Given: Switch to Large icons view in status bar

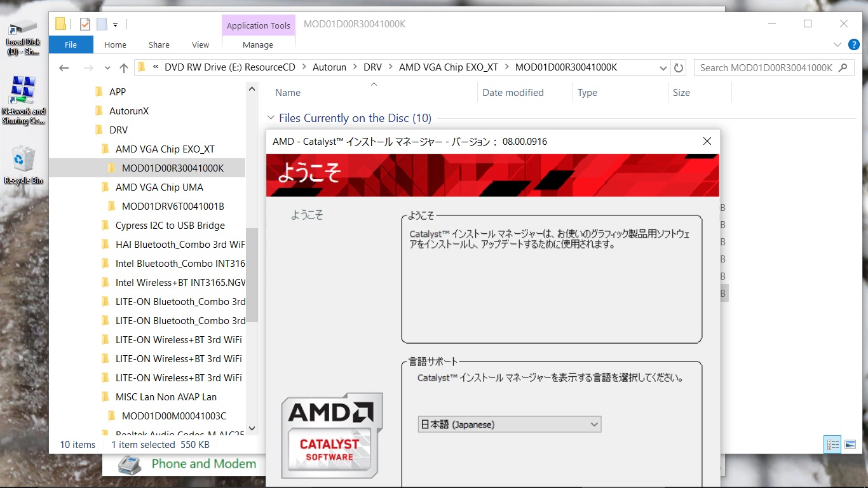Looking at the screenshot, I should coord(850,444).
